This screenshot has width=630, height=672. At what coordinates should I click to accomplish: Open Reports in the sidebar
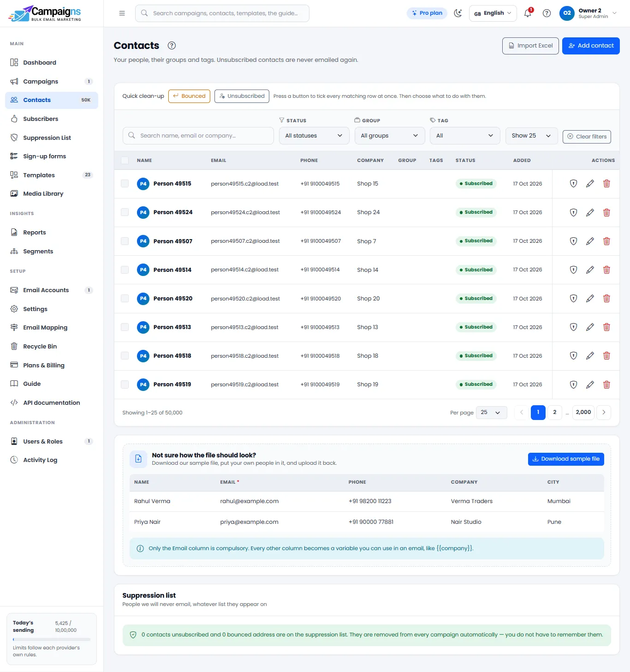52,233
